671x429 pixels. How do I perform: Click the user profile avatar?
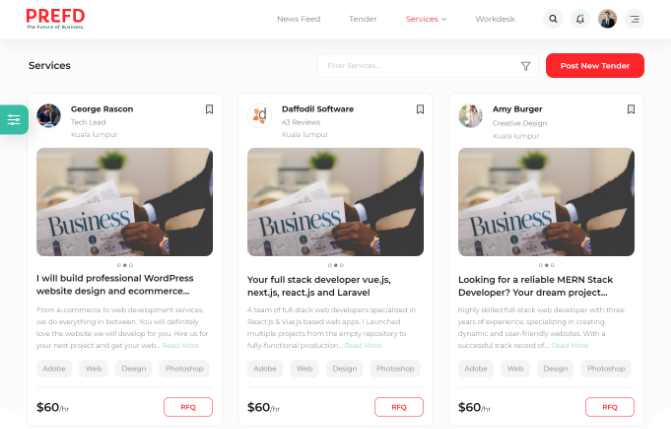point(607,19)
